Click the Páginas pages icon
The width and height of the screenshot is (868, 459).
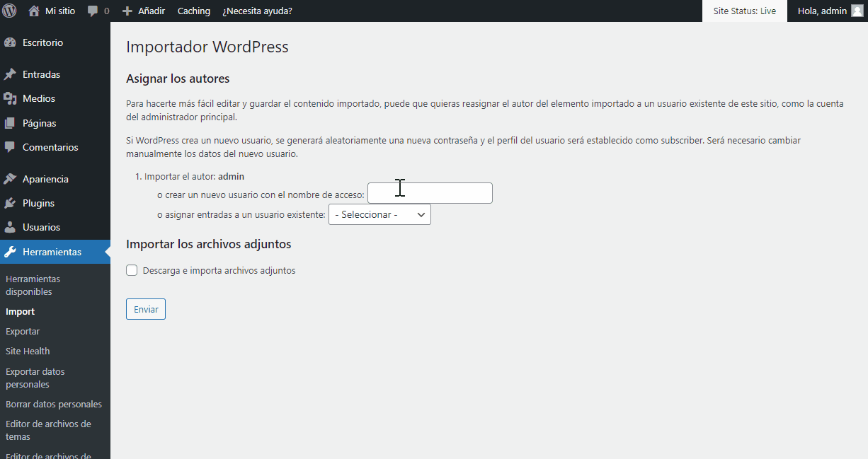coord(10,123)
